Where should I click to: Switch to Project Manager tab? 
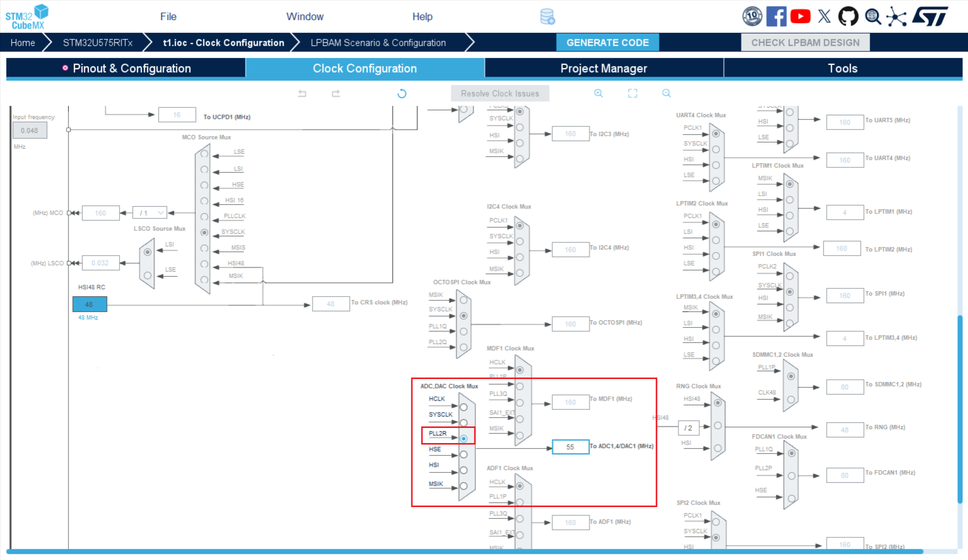603,69
